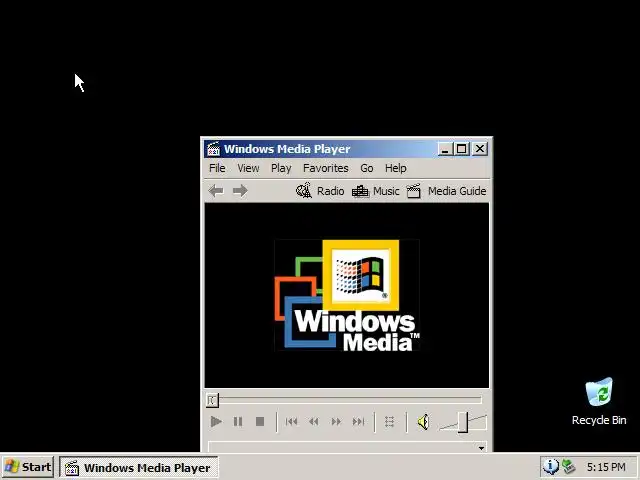Close the Windows Media Player window
640x480 pixels.
tap(480, 149)
